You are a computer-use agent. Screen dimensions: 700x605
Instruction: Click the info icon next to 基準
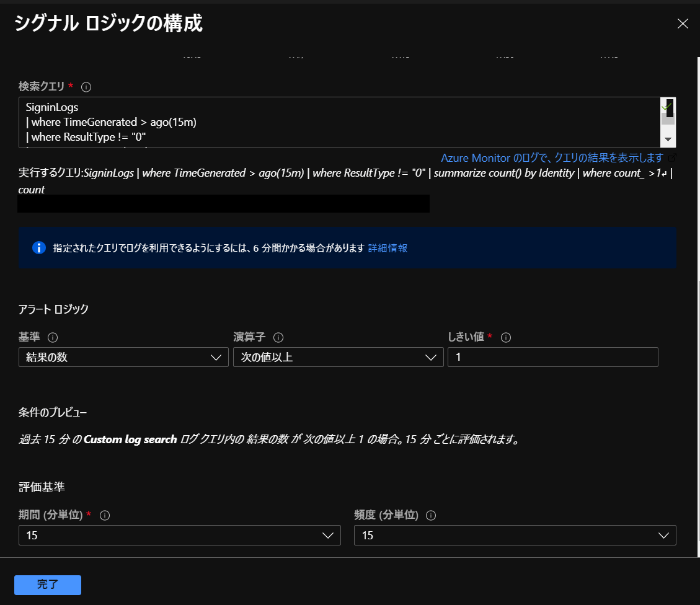pos(53,337)
